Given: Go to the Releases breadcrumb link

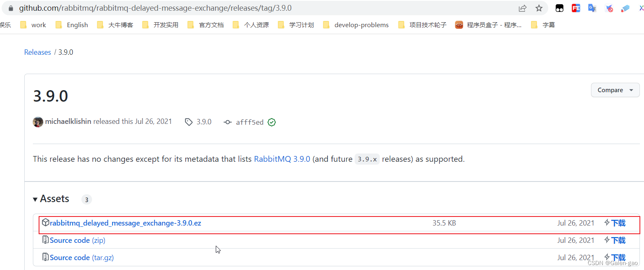Looking at the screenshot, I should coord(37,52).
